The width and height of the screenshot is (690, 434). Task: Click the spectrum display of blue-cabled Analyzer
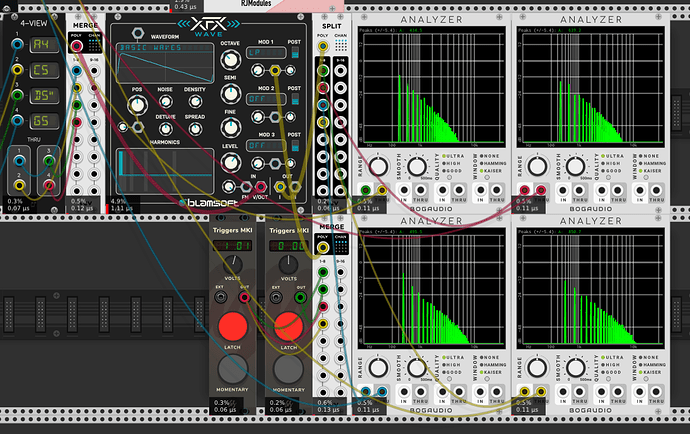click(x=432, y=289)
